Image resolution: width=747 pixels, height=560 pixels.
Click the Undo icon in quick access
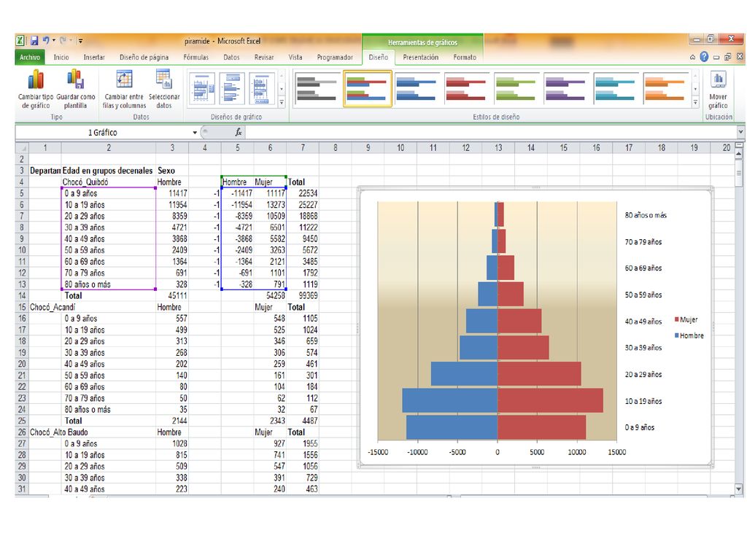click(x=46, y=41)
